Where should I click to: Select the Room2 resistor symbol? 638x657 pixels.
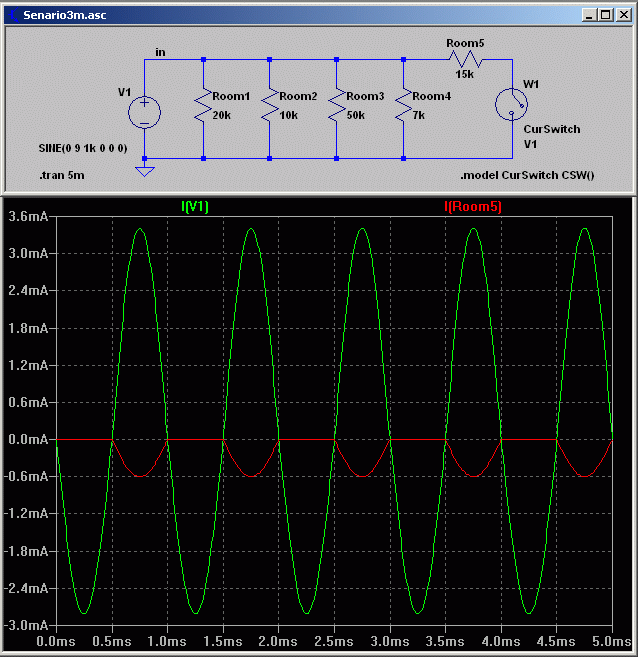[270, 105]
